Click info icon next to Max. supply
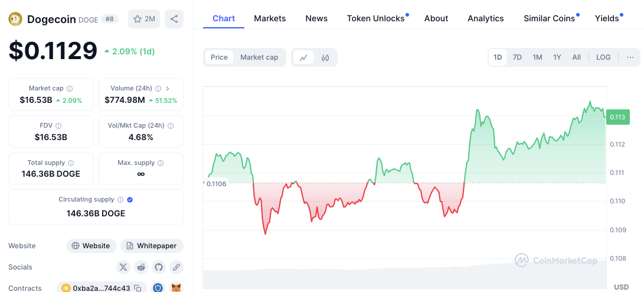 coord(161,163)
